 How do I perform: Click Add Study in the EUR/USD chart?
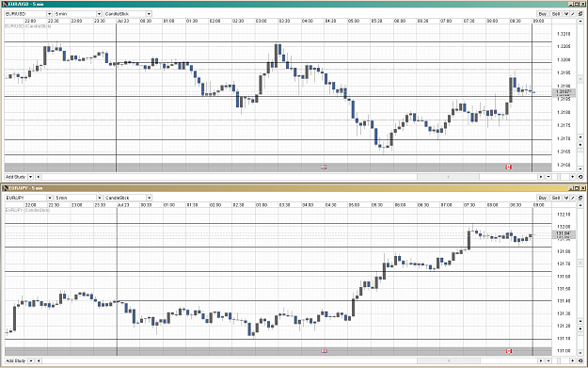coord(15,177)
